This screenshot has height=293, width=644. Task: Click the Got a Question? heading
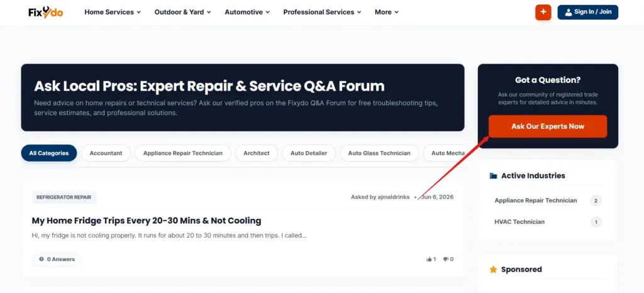pyautogui.click(x=548, y=80)
